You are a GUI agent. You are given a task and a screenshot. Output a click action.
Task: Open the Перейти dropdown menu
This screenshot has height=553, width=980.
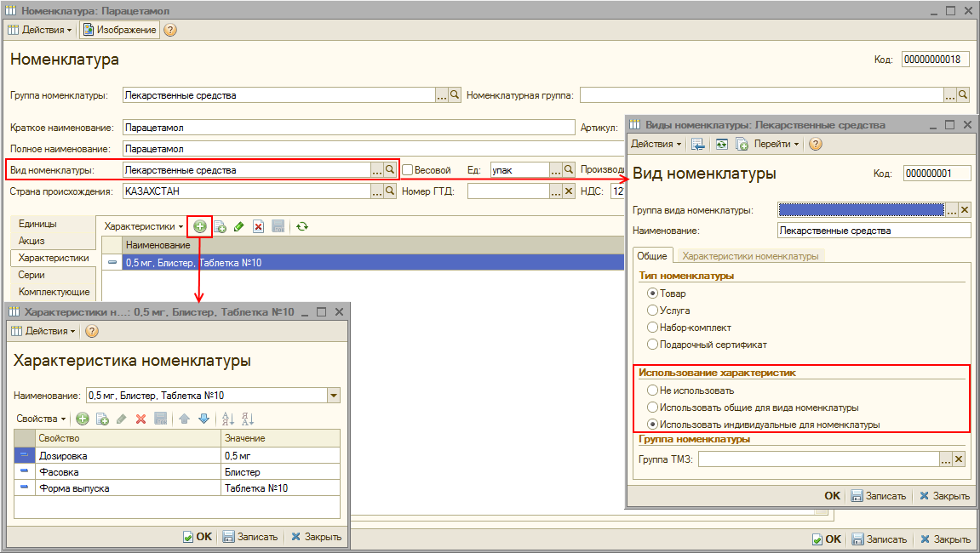[776, 144]
